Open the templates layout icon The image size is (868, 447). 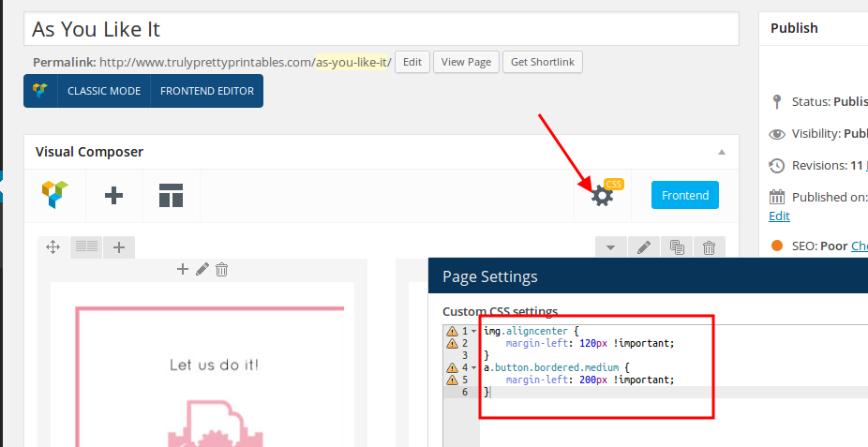pyautogui.click(x=171, y=195)
